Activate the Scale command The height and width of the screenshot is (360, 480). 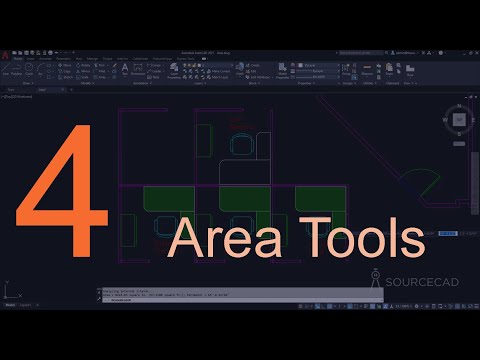tap(82, 77)
